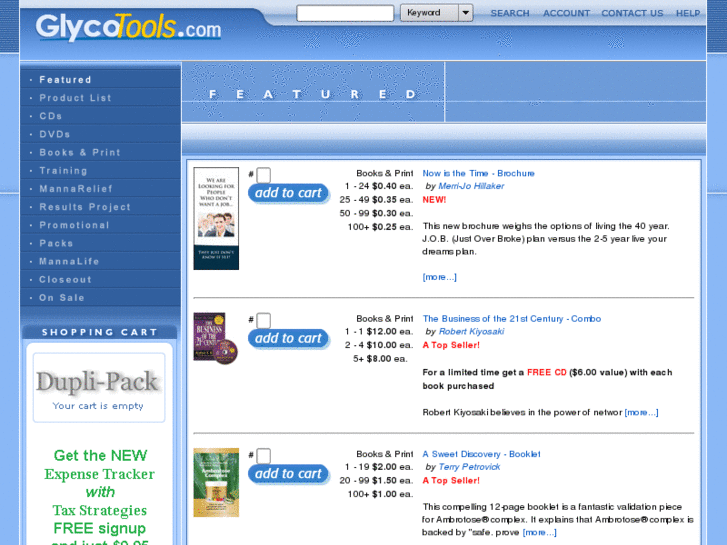Click [more...] for Kiyosaki book description

point(642,412)
